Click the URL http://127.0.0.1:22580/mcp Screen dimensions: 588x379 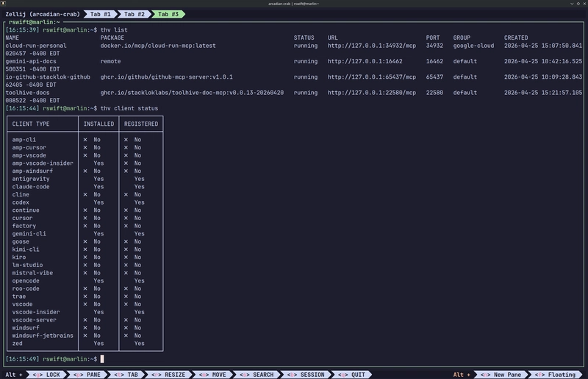point(372,93)
